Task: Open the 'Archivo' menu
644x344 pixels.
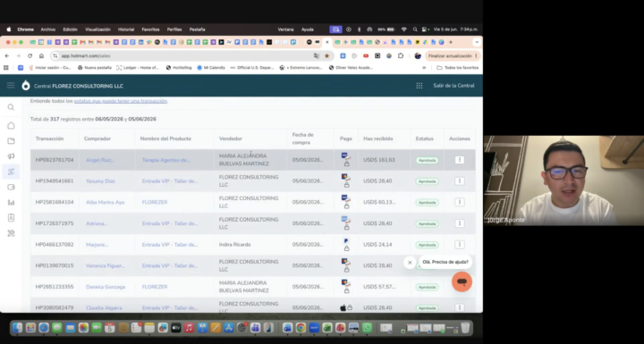Action: 48,29
